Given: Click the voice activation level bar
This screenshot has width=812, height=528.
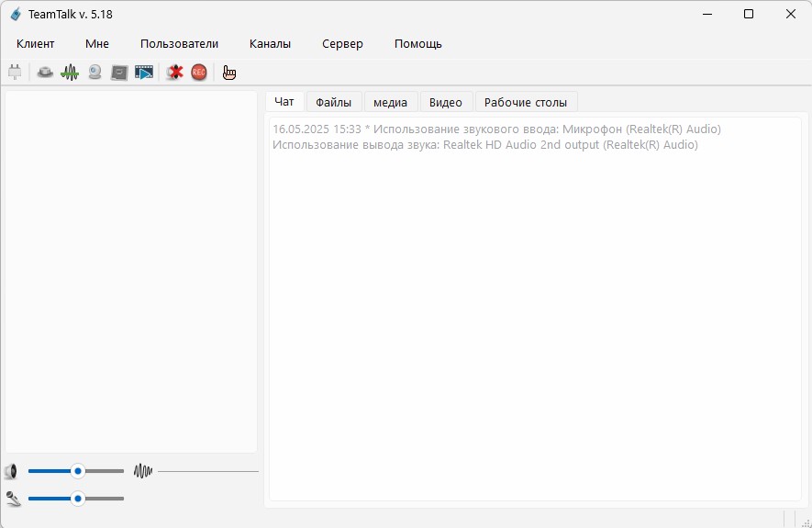Looking at the screenshot, I should (x=208, y=471).
